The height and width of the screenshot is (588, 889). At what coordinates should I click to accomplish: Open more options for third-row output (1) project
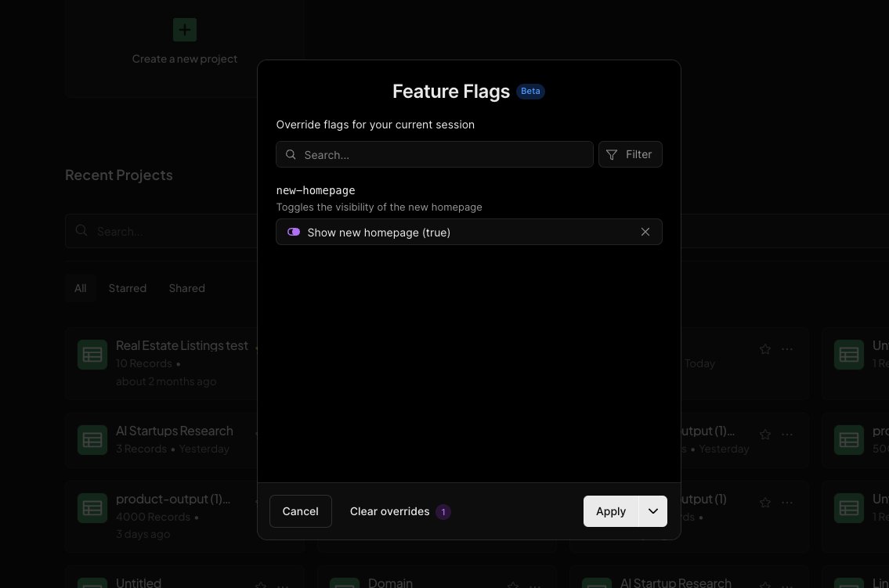point(787,503)
